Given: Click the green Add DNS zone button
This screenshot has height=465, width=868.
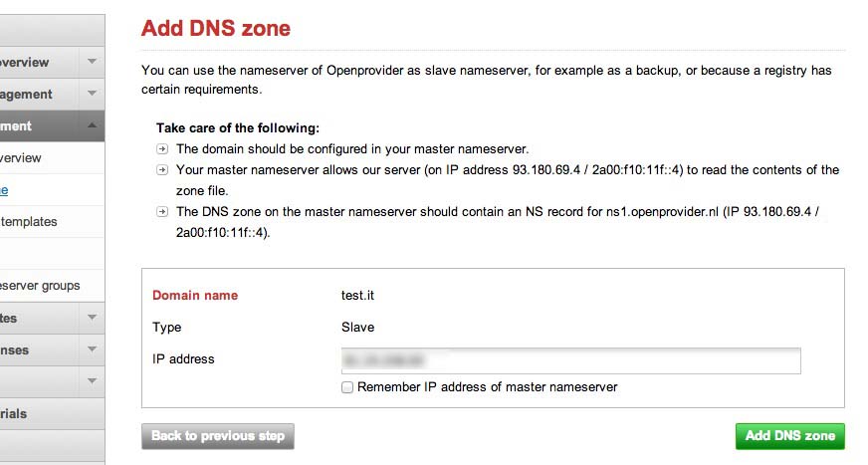Looking at the screenshot, I should click(789, 436).
